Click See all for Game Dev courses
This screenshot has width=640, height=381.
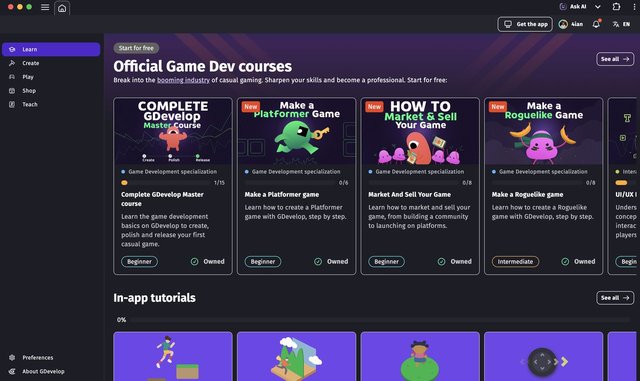[x=615, y=59]
